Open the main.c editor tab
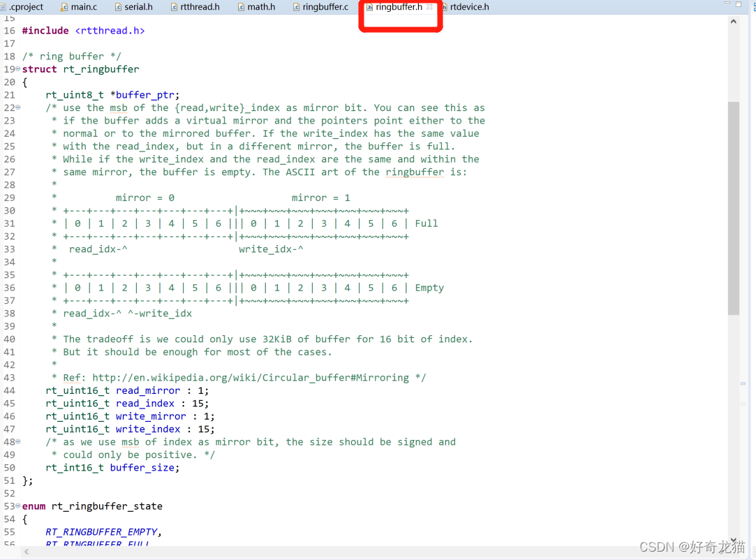Viewport: 756px width, 560px height. pyautogui.click(x=79, y=7)
